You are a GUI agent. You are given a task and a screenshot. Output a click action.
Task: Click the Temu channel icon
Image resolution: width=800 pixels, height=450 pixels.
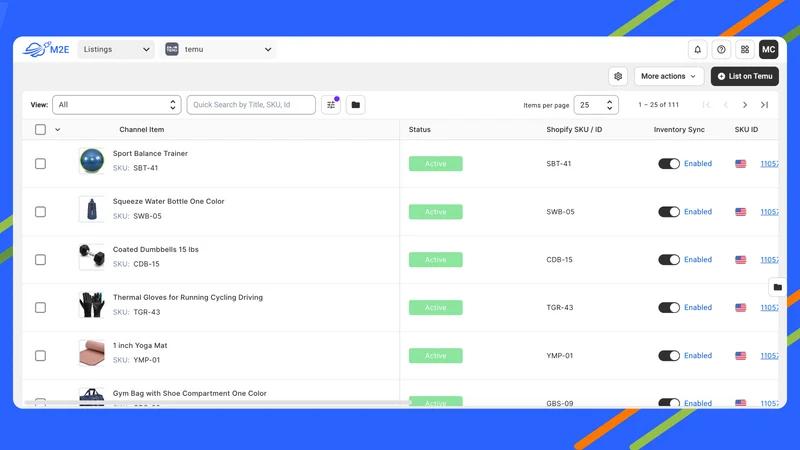pos(172,49)
